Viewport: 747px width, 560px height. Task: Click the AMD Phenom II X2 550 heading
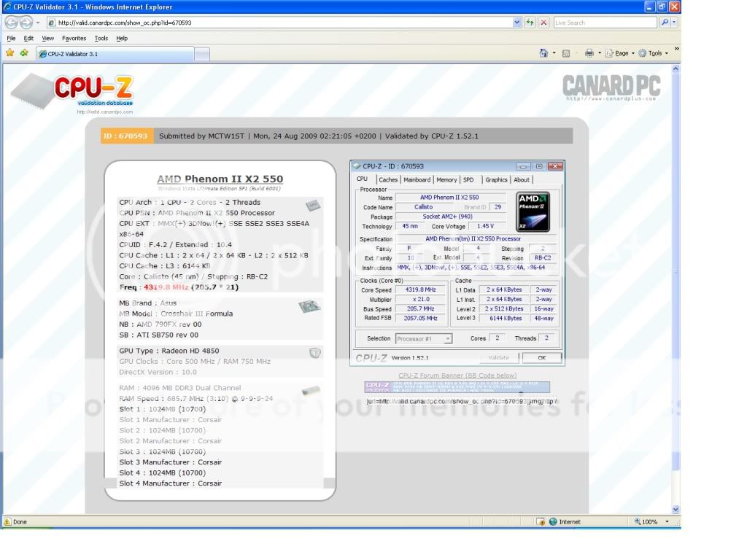pos(220,179)
